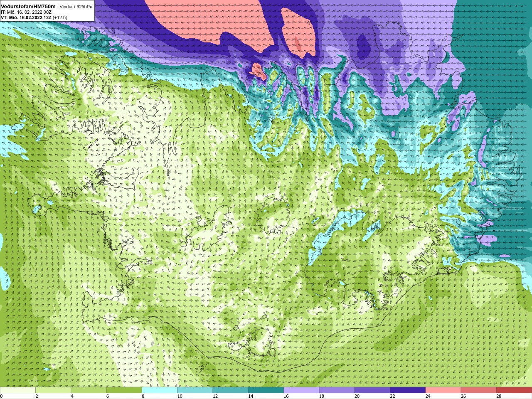Click the '(+12 h)' forecast offset text
The width and height of the screenshot is (532, 399).
[60, 18]
